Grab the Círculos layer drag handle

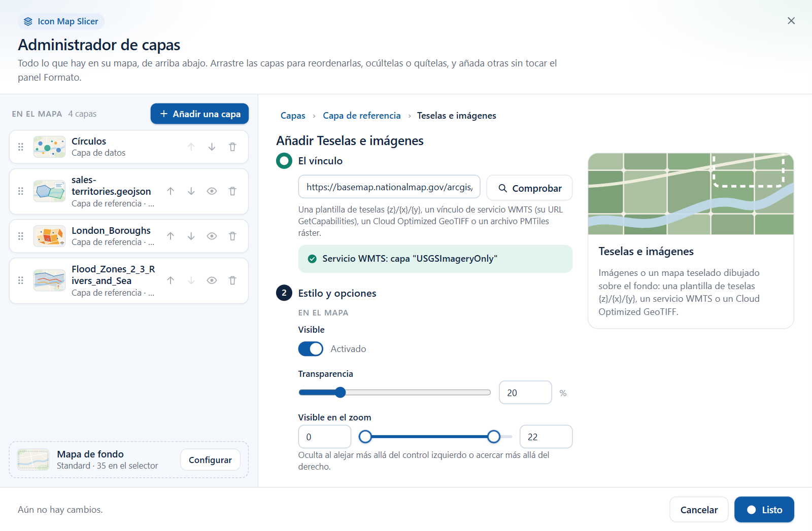point(21,147)
